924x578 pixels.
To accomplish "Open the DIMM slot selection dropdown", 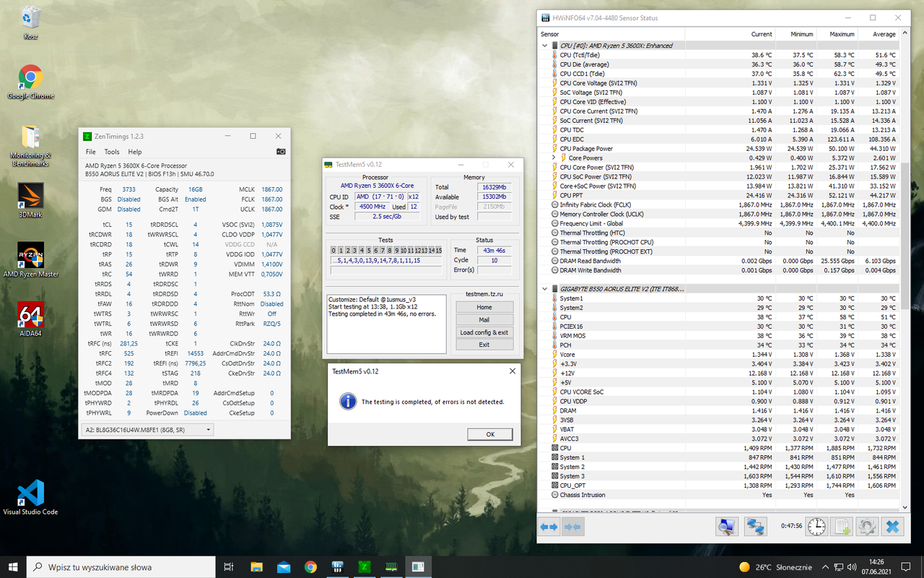I will (149, 430).
